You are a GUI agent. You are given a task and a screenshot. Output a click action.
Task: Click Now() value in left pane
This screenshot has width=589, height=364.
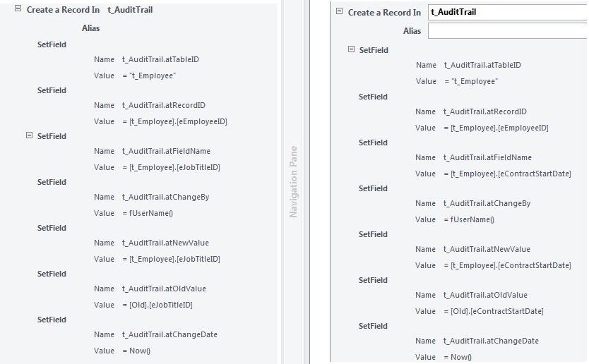tap(140, 351)
